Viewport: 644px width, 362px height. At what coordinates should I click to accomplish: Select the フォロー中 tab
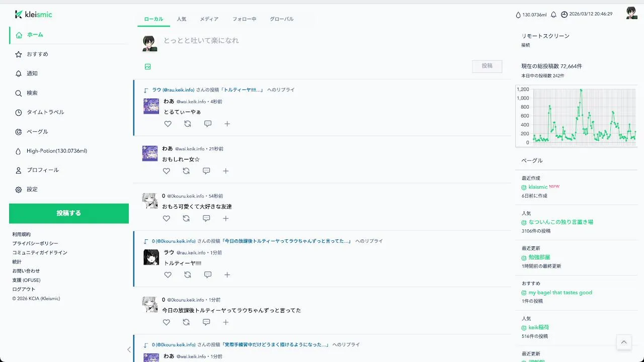point(245,19)
